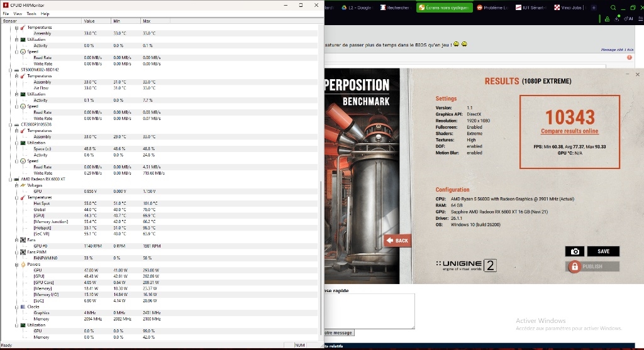The image size is (644, 350).
Task: Switch to the IUT Sénart browser tab
Action: [x=531, y=8]
